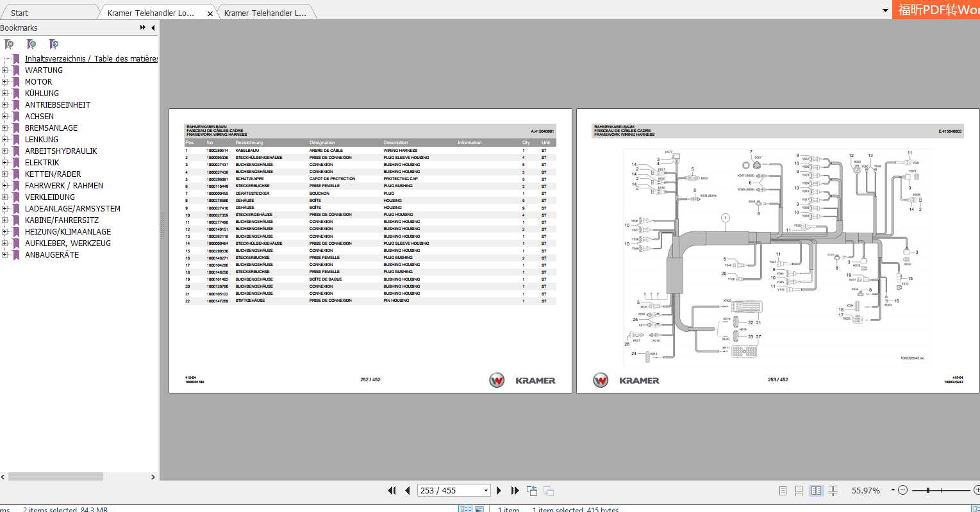Viewport: 980px width, 512px height.
Task: Switch to the second Kramer Telehandler tab
Action: pyautogui.click(x=265, y=13)
